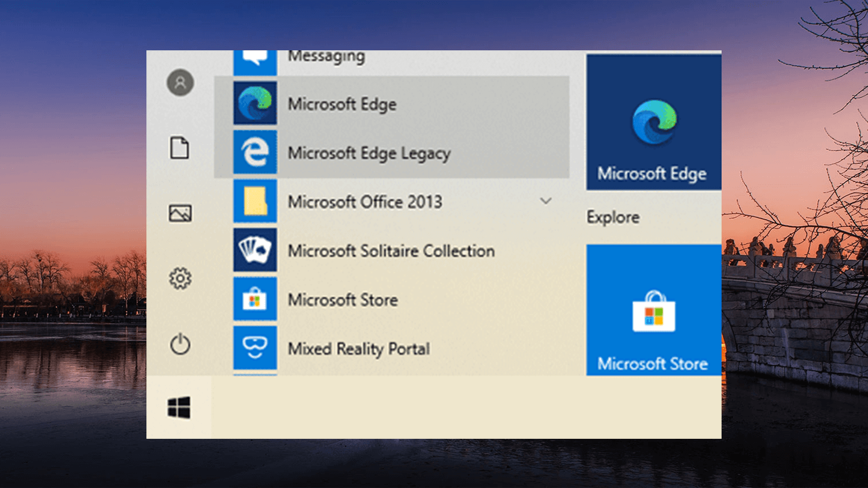
Task: Click the Power icon in Start sidebar
Action: pos(181,344)
